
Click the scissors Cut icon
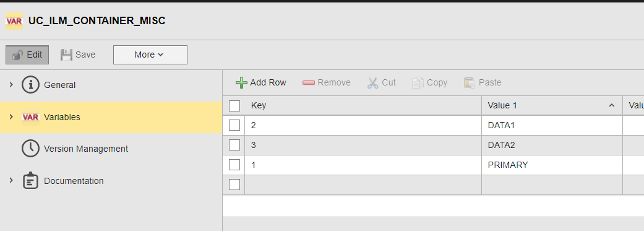(372, 82)
